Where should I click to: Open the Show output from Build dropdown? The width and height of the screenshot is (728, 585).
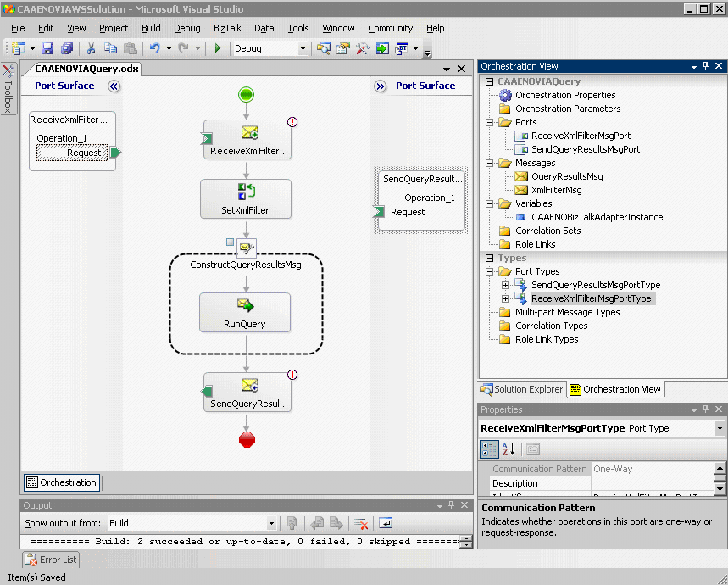(271, 524)
